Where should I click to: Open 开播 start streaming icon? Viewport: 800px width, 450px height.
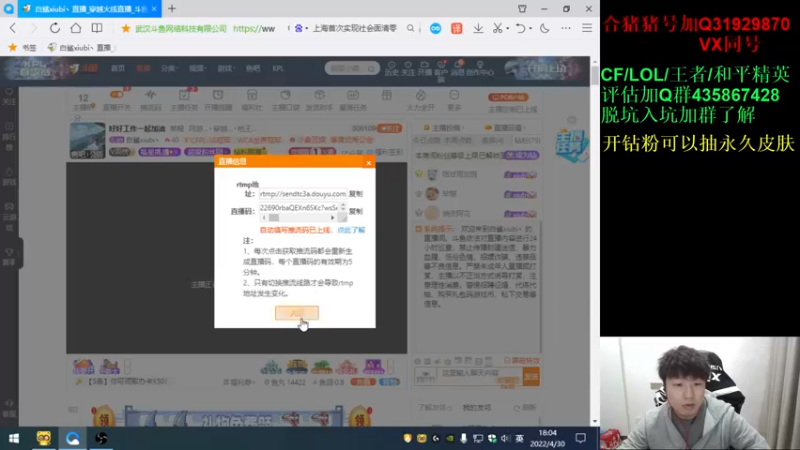[x=424, y=69]
